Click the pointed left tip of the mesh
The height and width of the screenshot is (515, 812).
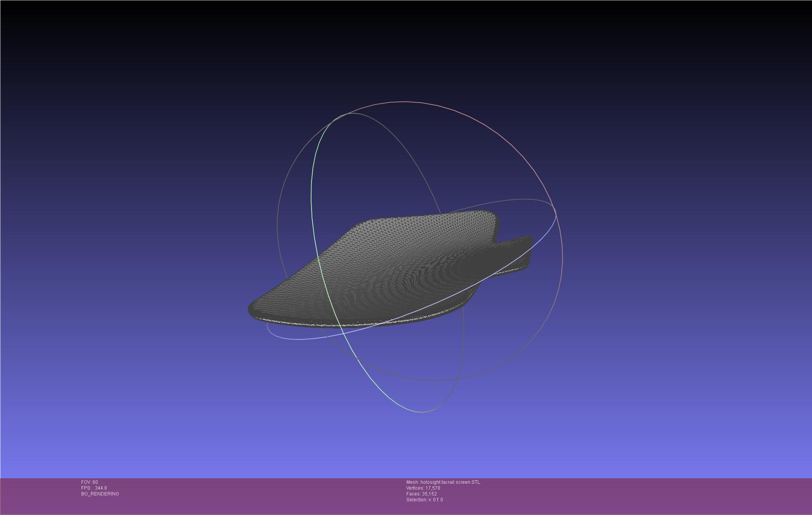pos(251,309)
